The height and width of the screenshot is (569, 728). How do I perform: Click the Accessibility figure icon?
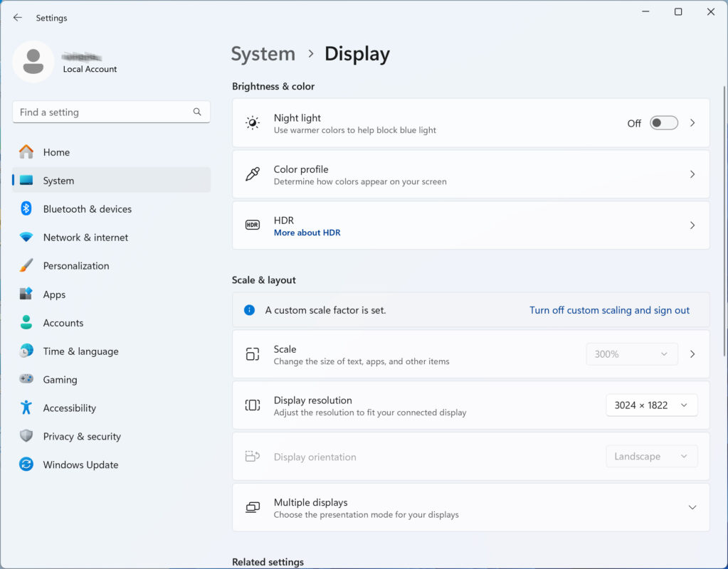tap(26, 408)
